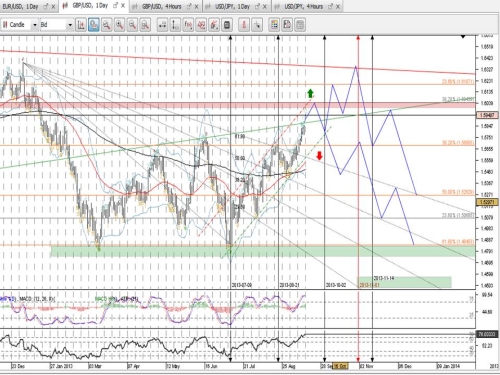Undock the GBP/USD, 4 Hours tab
The width and height of the screenshot is (500, 375).
click(189, 6)
